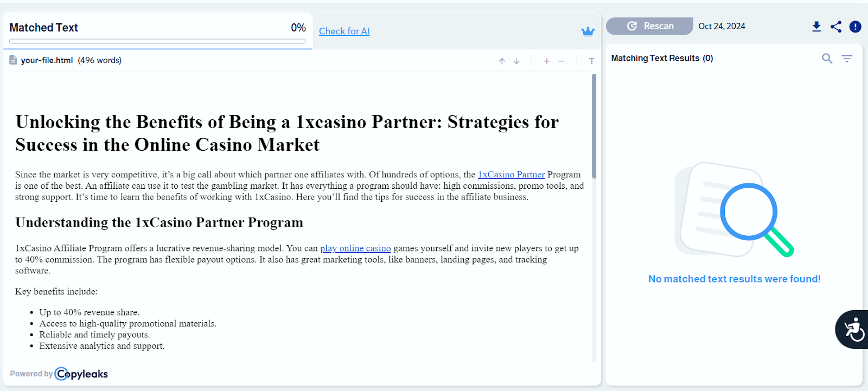Download the report
The image size is (868, 391).
pos(816,27)
